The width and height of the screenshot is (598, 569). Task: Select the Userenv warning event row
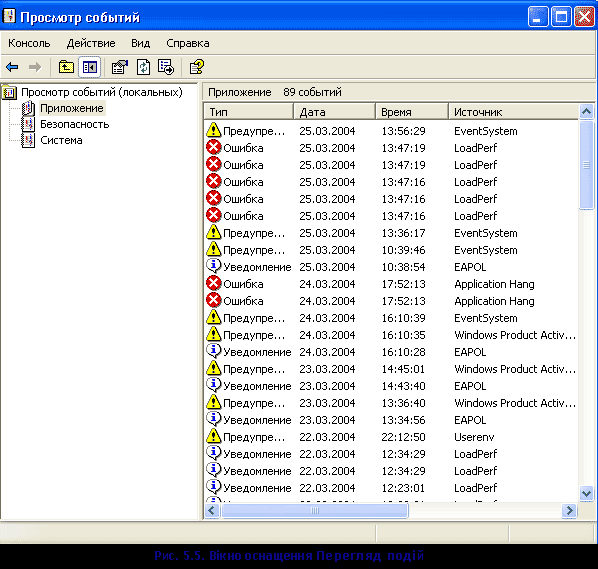point(391,437)
